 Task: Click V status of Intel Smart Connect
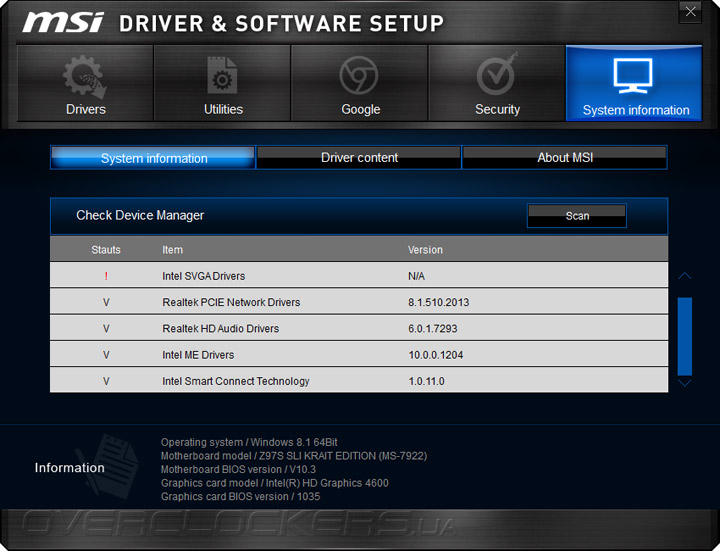click(x=106, y=381)
